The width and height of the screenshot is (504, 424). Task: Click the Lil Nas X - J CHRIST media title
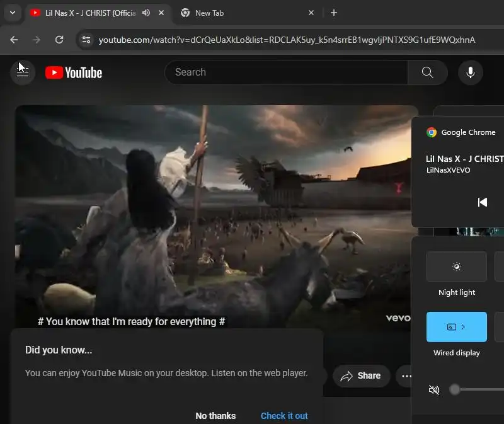[464, 159]
